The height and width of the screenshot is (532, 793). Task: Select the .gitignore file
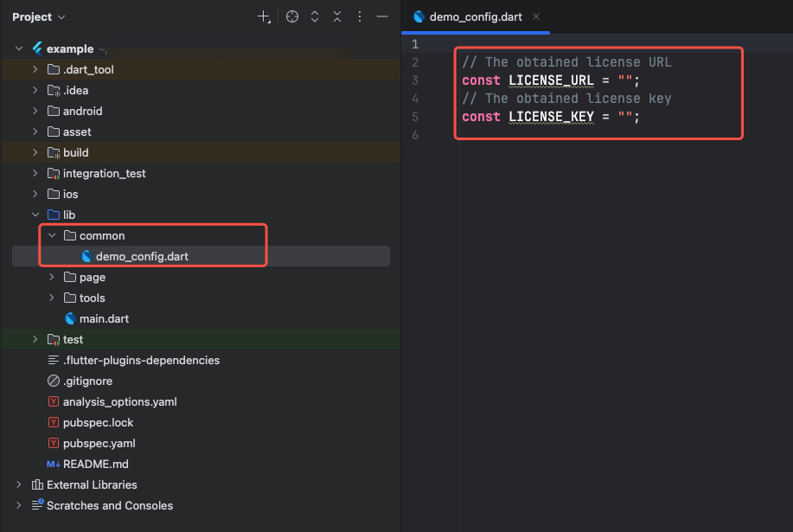pos(87,381)
